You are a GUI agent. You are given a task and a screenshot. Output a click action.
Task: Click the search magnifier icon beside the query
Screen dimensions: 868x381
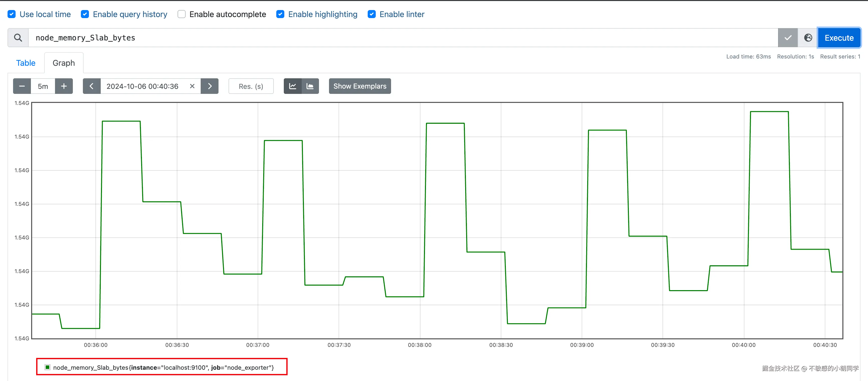[x=18, y=38]
